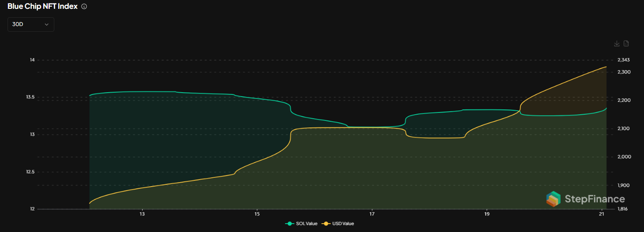644x232 pixels.
Task: Export chart data via the file icon
Action: click(x=626, y=44)
